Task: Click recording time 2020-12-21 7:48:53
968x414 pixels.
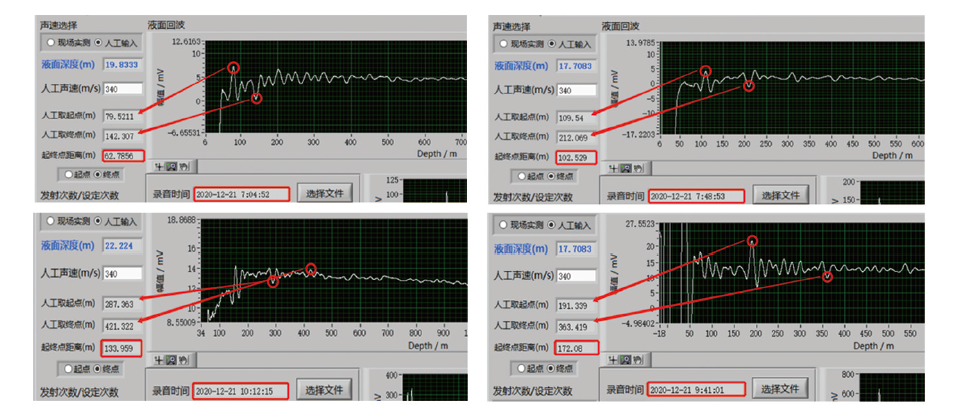Action: [x=697, y=196]
